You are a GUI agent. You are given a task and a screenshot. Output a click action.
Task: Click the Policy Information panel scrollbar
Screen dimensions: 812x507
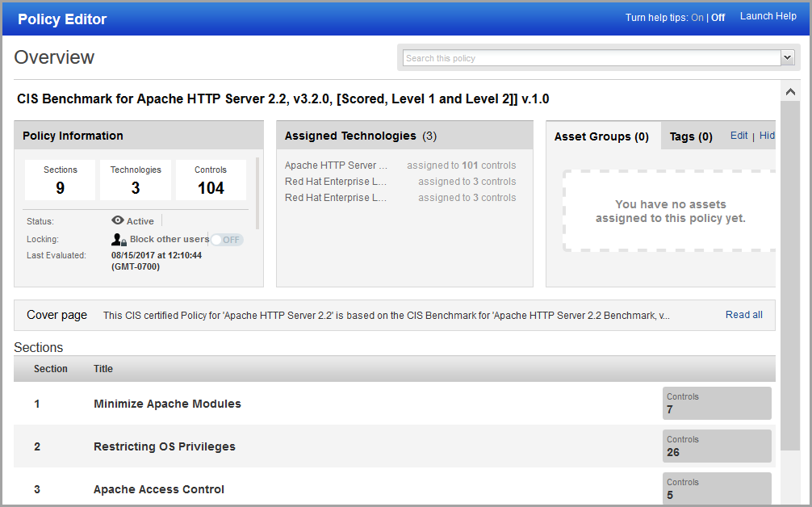click(x=257, y=193)
